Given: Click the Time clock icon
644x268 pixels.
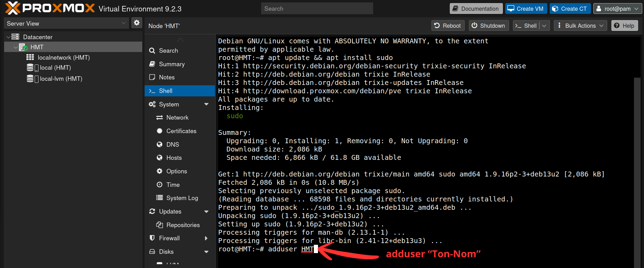Looking at the screenshot, I should 160,185.
